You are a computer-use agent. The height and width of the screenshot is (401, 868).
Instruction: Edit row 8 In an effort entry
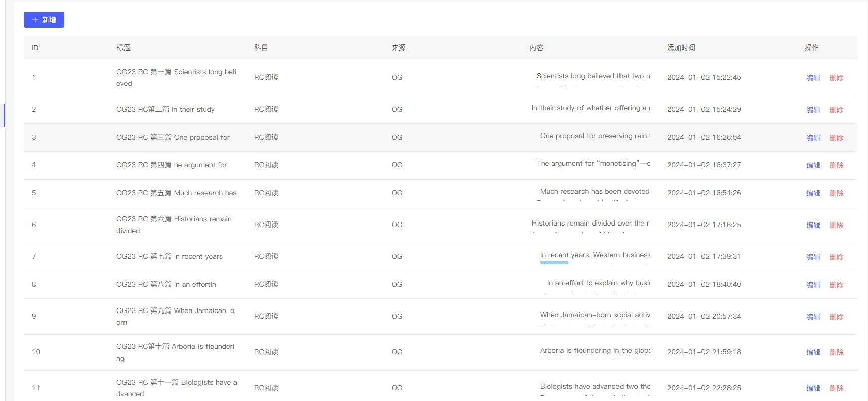[x=813, y=285]
